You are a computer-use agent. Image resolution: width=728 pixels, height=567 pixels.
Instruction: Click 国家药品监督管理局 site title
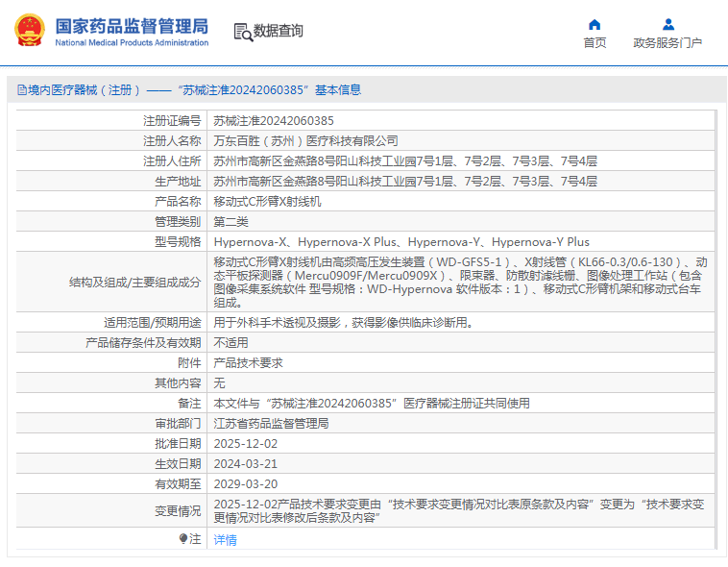[x=132, y=27]
